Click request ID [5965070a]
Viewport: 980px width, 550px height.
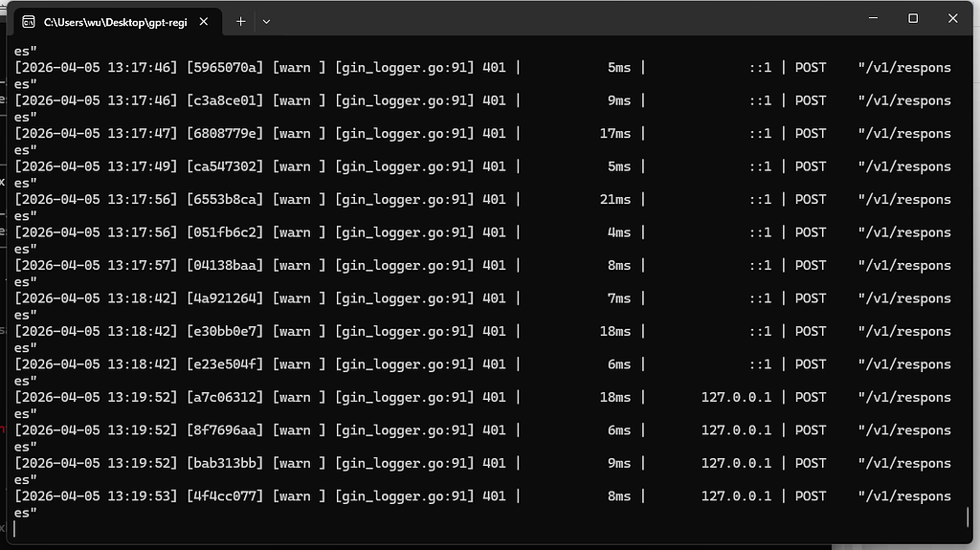(225, 68)
